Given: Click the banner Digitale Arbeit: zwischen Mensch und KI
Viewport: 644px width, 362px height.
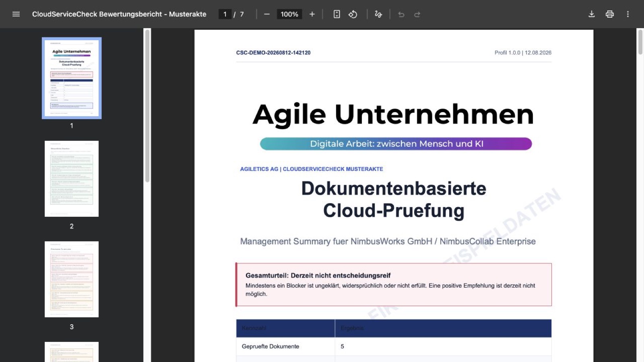Looking at the screenshot, I should point(396,144).
